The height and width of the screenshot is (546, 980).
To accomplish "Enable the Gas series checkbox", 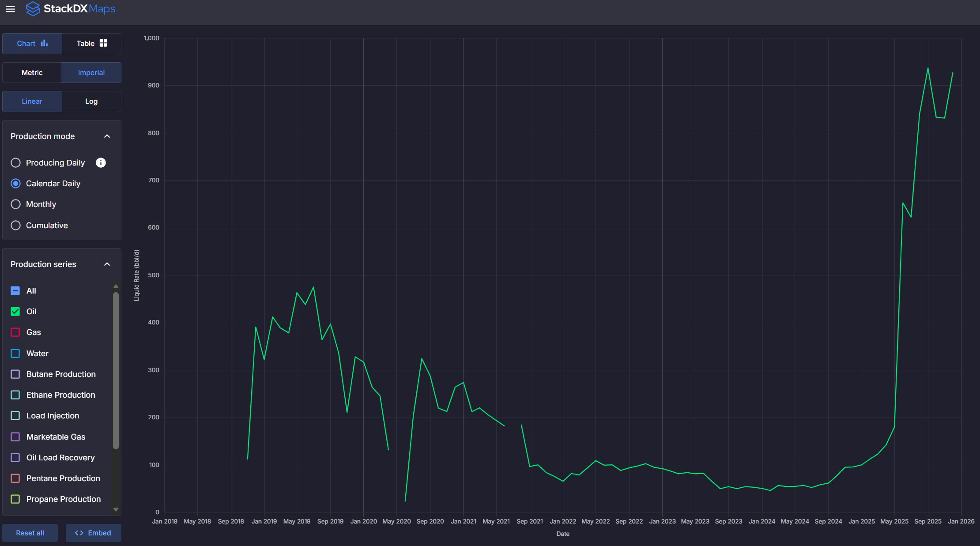I will tap(15, 332).
